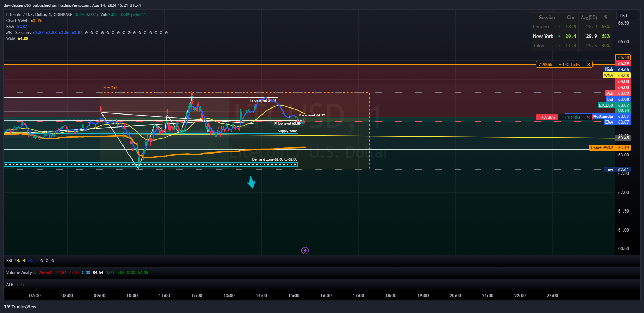The width and height of the screenshot is (644, 313).
Task: Select the MKT Sessions indicator legend
Action: tap(18, 33)
